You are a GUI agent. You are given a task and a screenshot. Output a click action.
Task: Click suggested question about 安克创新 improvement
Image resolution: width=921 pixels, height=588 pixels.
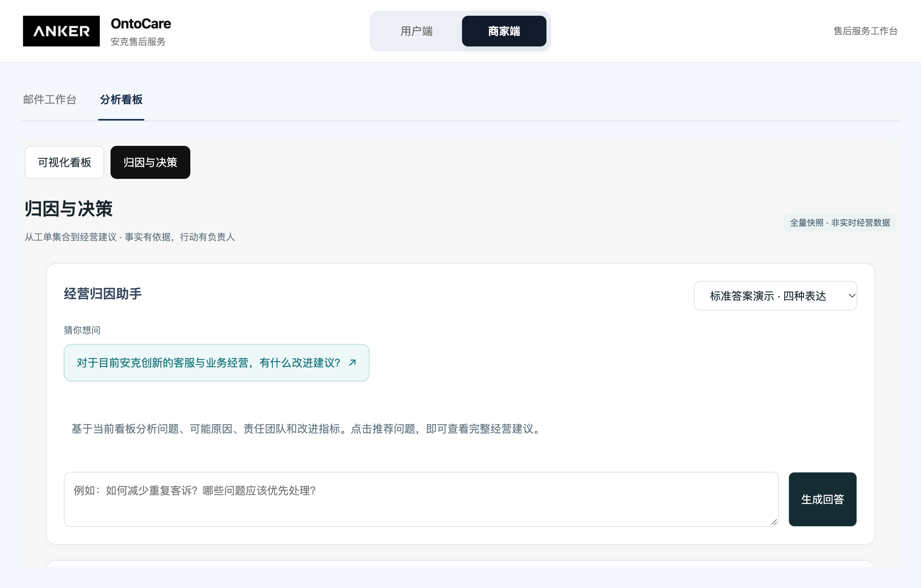(x=216, y=363)
